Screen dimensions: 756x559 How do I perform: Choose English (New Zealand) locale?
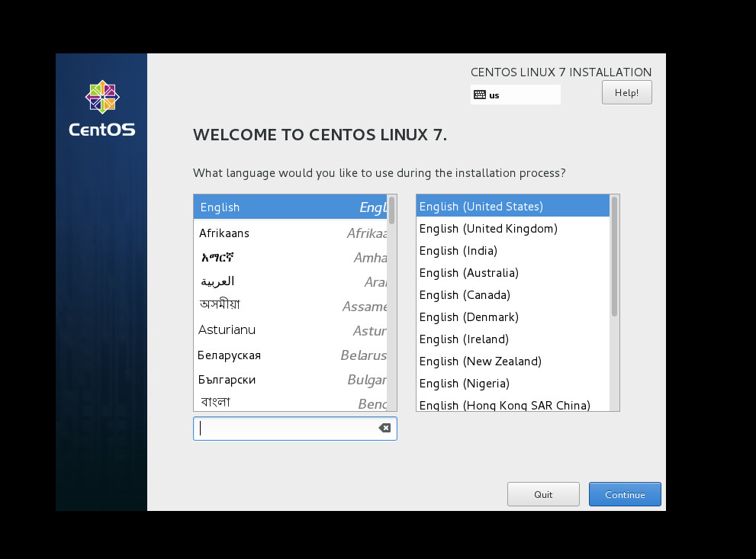[x=480, y=361]
